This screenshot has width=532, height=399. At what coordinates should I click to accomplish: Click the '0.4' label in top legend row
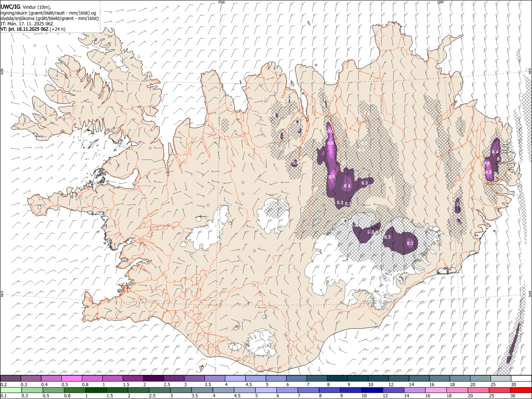(44, 384)
